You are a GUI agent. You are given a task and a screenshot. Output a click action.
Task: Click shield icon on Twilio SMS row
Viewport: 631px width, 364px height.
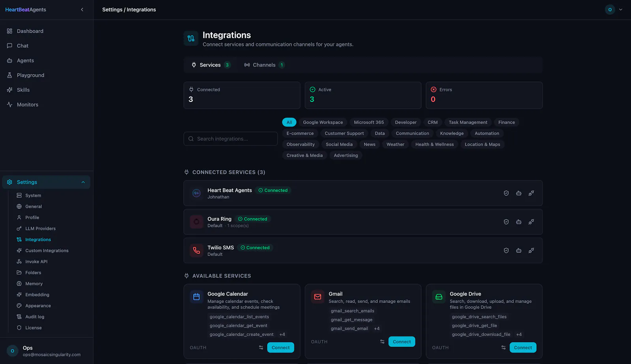506,251
